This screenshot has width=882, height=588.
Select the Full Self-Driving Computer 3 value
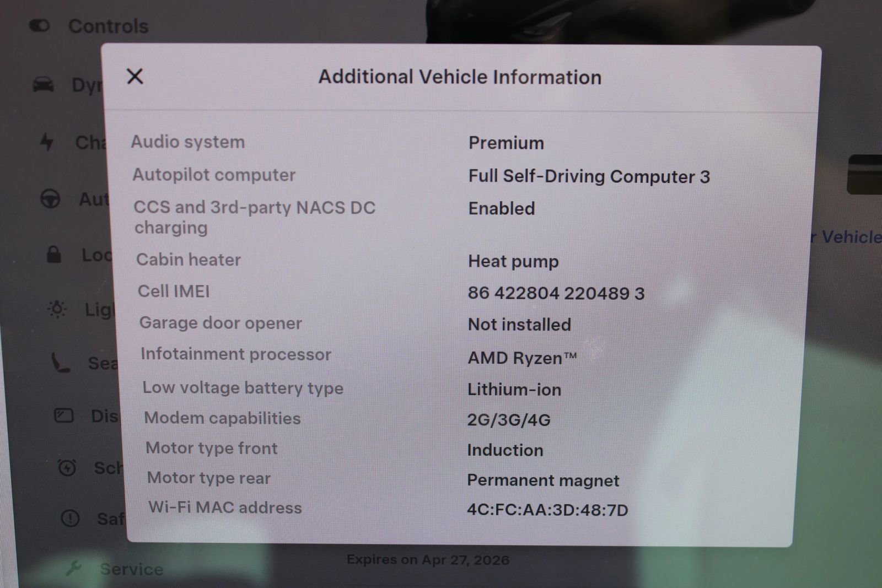589,176
